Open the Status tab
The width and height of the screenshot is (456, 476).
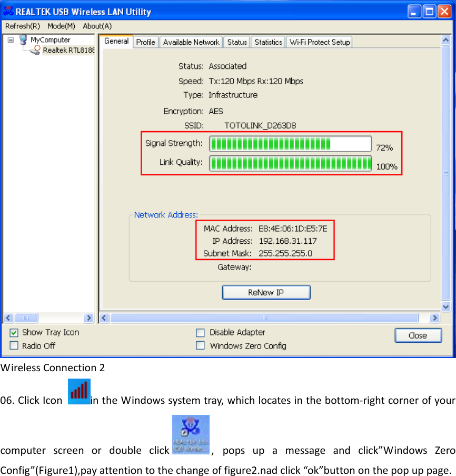237,42
